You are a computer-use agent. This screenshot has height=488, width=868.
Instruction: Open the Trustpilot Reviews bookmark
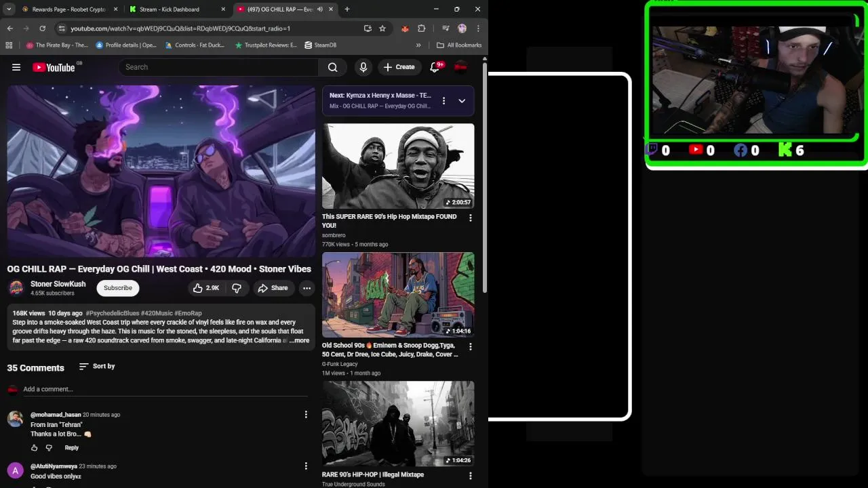266,45
